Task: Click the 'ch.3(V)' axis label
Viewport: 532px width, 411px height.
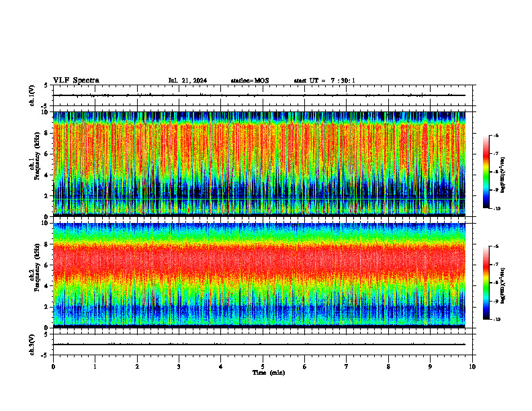Action: 32,345
